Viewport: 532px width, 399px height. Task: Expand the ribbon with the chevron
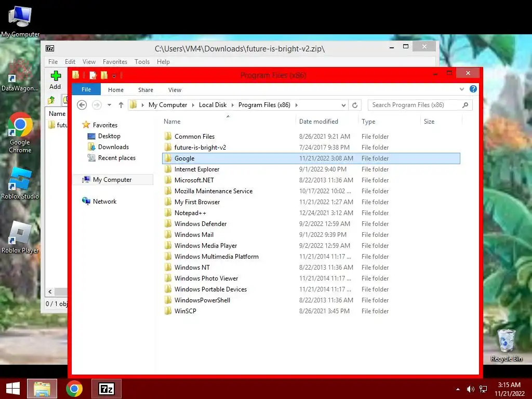[461, 89]
